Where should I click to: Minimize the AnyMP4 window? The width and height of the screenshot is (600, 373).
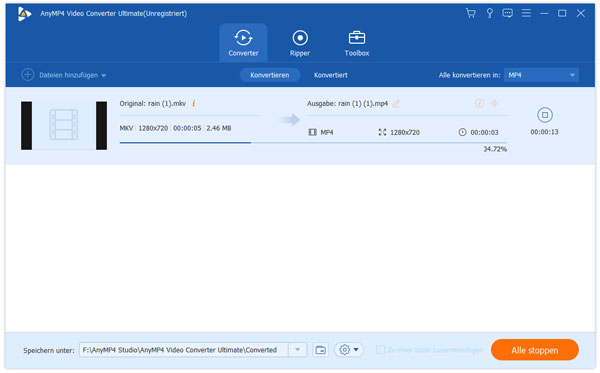[x=544, y=13]
